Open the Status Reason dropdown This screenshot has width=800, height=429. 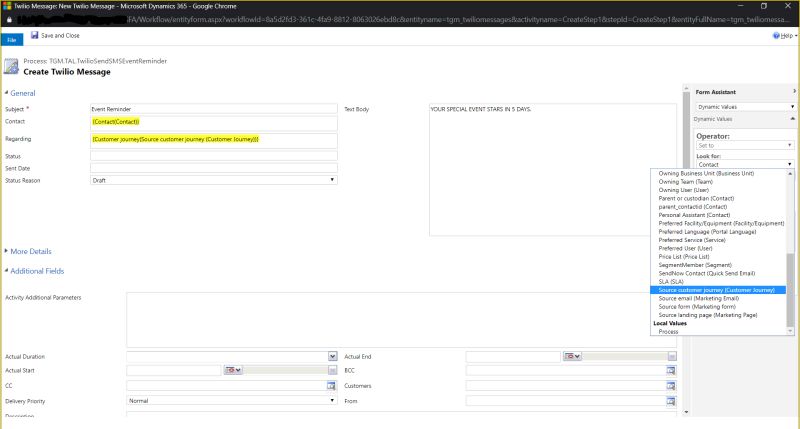[x=213, y=180]
